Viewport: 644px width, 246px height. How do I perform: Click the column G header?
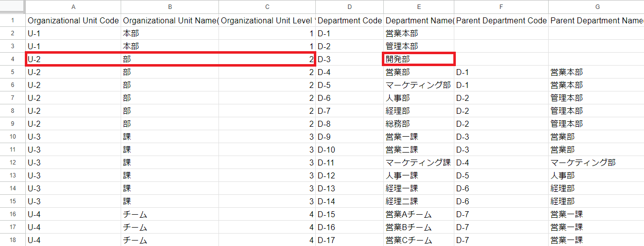point(597,7)
